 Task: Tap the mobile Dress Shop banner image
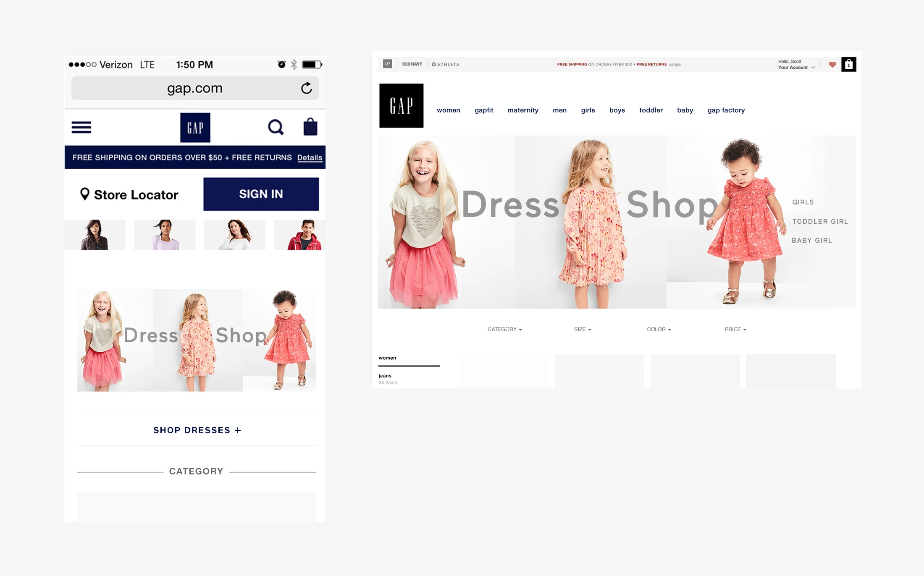click(x=197, y=340)
